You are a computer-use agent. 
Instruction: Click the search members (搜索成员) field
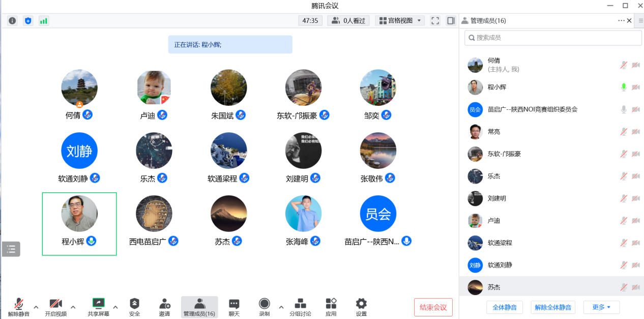553,38
